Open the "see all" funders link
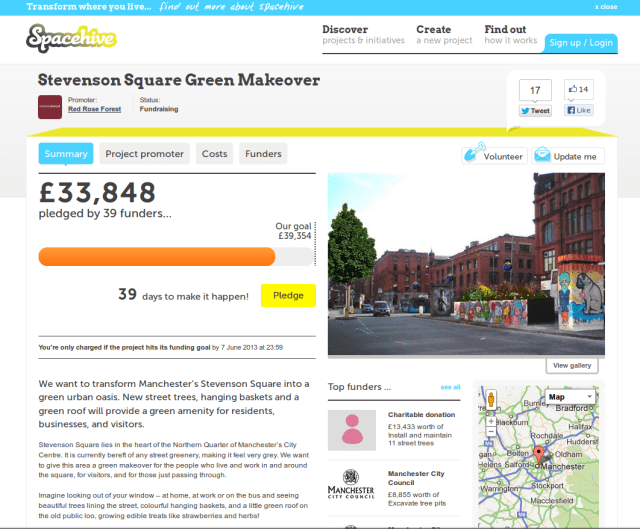 (x=450, y=387)
